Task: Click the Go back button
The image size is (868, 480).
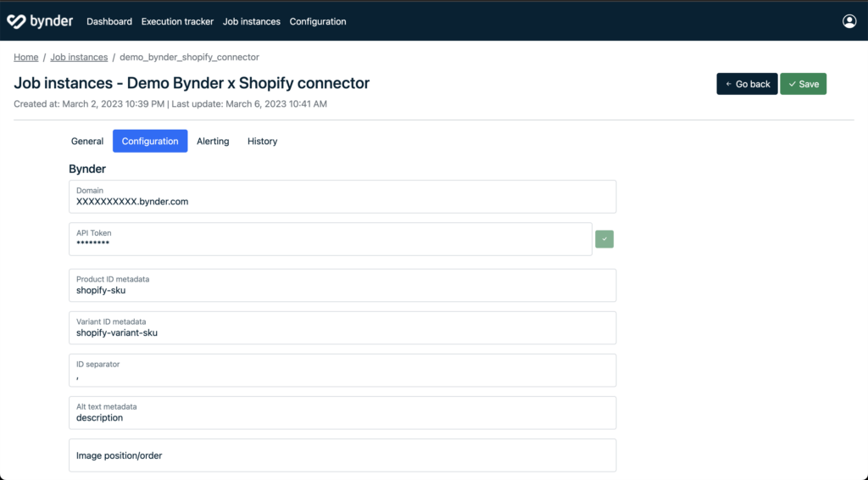Action: click(x=747, y=84)
